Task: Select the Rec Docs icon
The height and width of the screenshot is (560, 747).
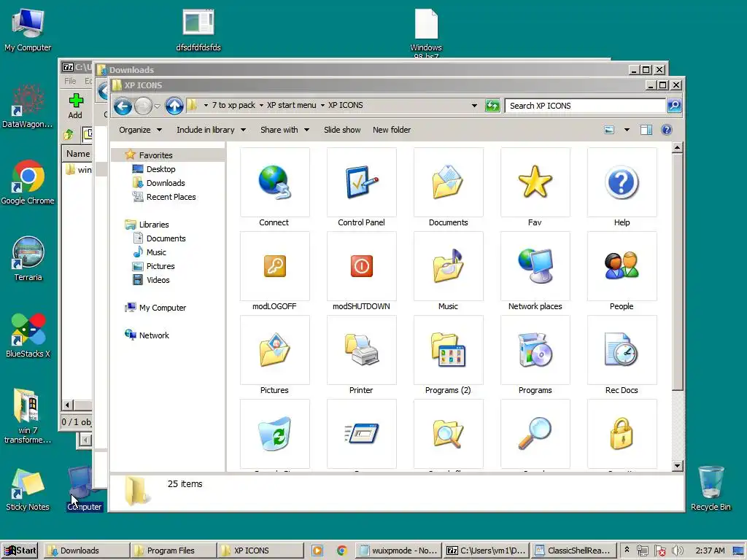Action: coord(622,350)
